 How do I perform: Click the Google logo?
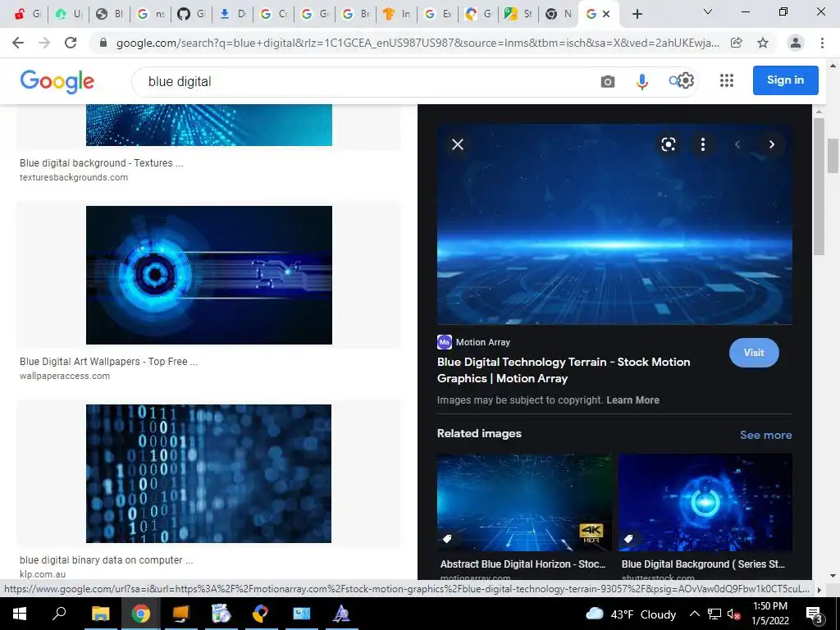(x=57, y=81)
